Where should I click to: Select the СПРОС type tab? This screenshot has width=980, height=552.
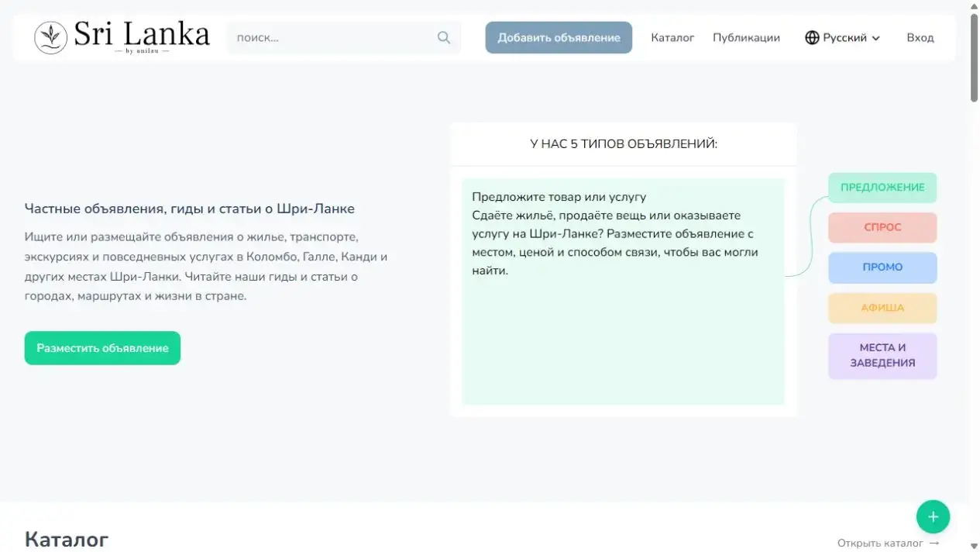[x=882, y=228]
